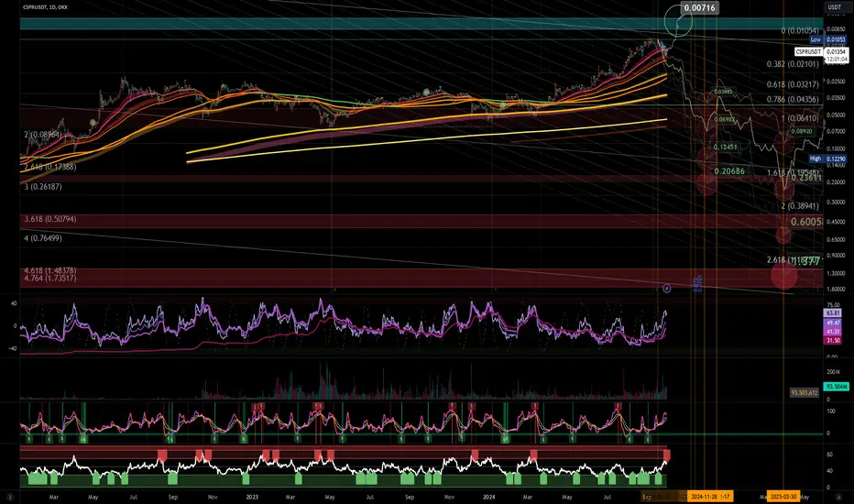
Task: Click the 0.00850 tick on price axis
Action: 836,29
